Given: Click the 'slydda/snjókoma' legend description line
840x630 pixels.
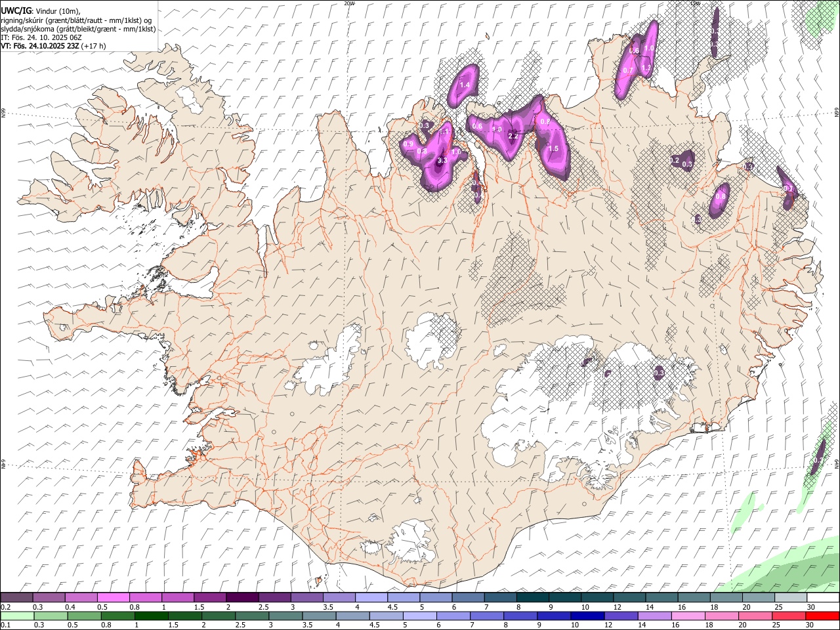Looking at the screenshot, I should [x=78, y=29].
